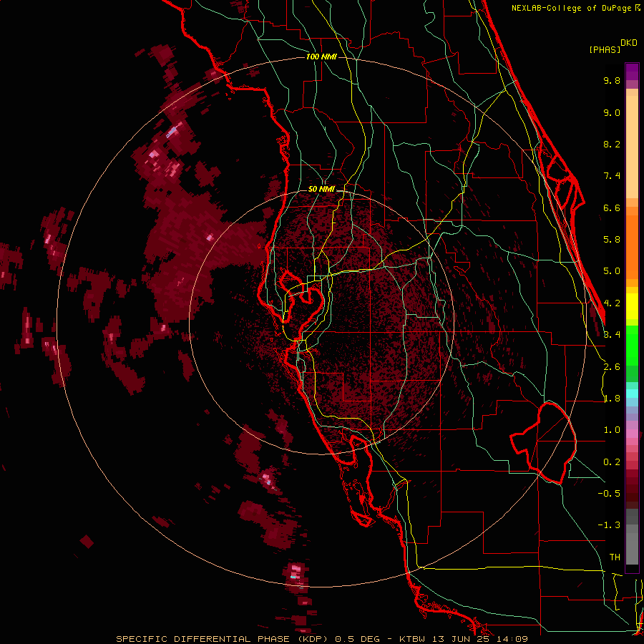Click the NEXLAB-College of DuPage label

coord(572,8)
